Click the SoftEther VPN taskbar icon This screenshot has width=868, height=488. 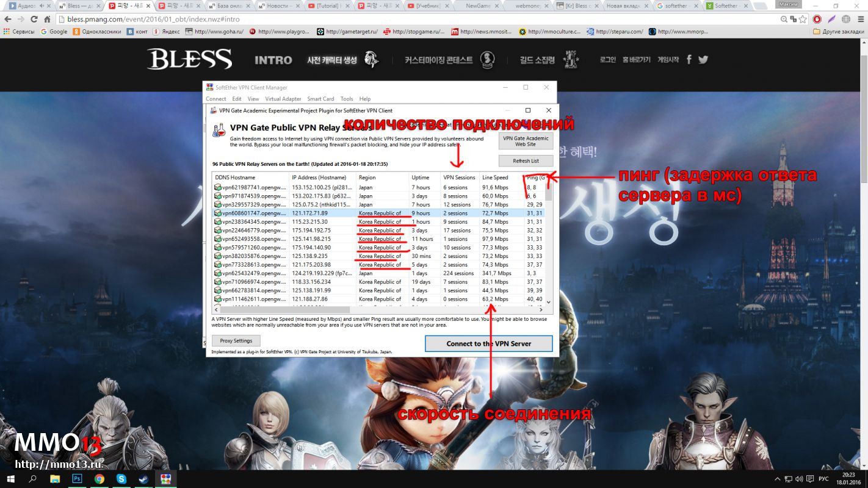(165, 479)
